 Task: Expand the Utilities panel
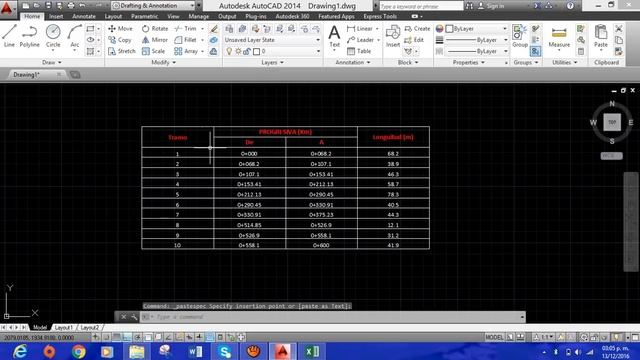click(565, 62)
